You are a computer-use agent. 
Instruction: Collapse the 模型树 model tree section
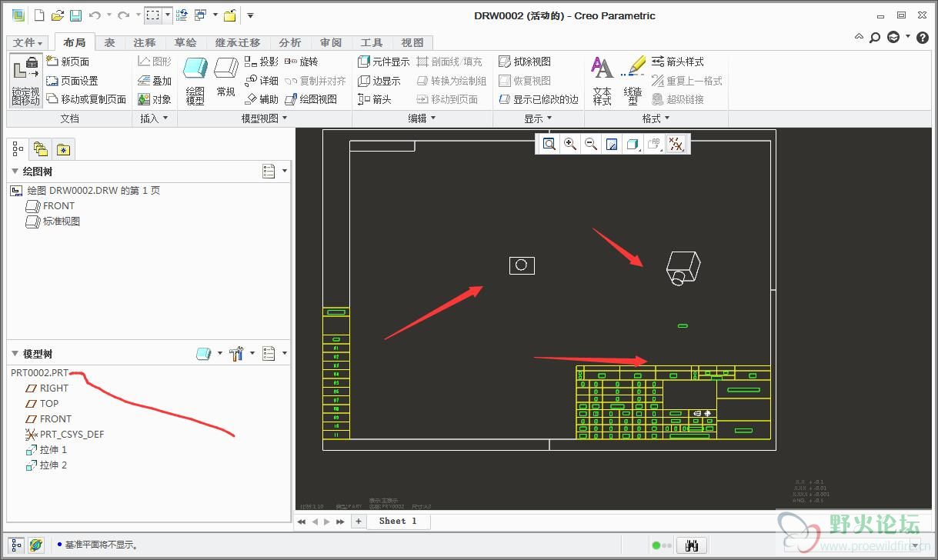[15, 354]
